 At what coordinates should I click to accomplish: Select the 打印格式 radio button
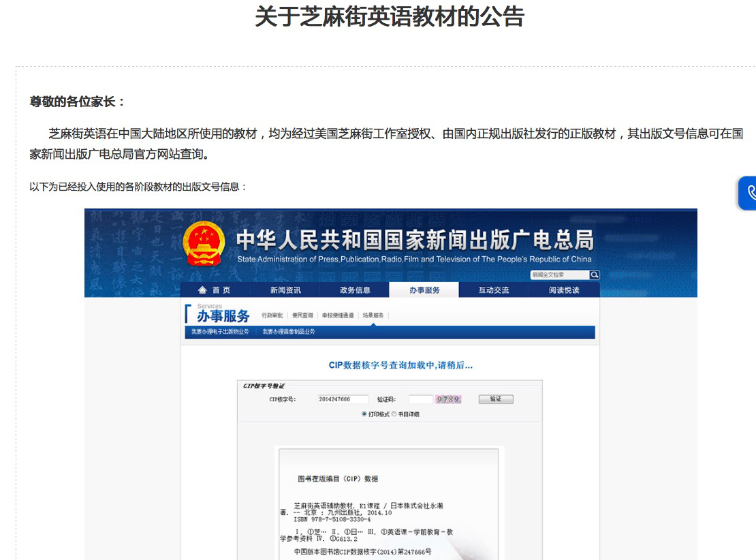(x=364, y=414)
